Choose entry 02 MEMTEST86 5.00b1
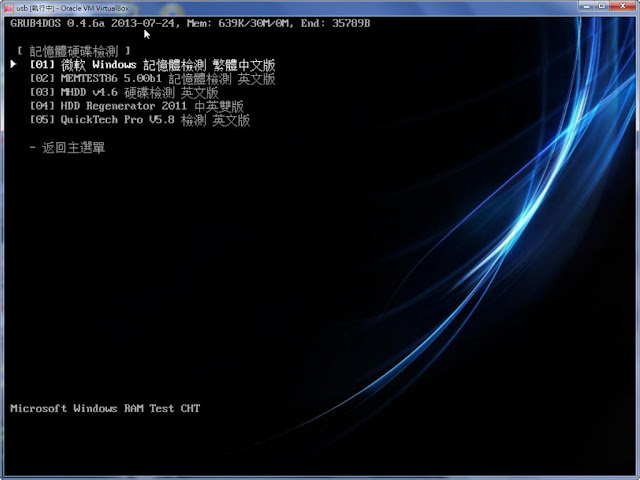 153,79
